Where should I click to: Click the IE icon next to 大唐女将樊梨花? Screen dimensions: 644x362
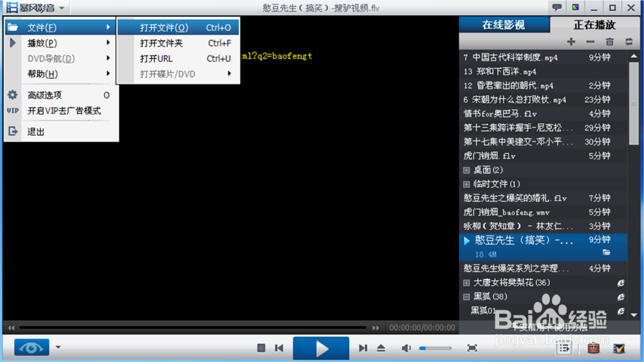point(621,283)
